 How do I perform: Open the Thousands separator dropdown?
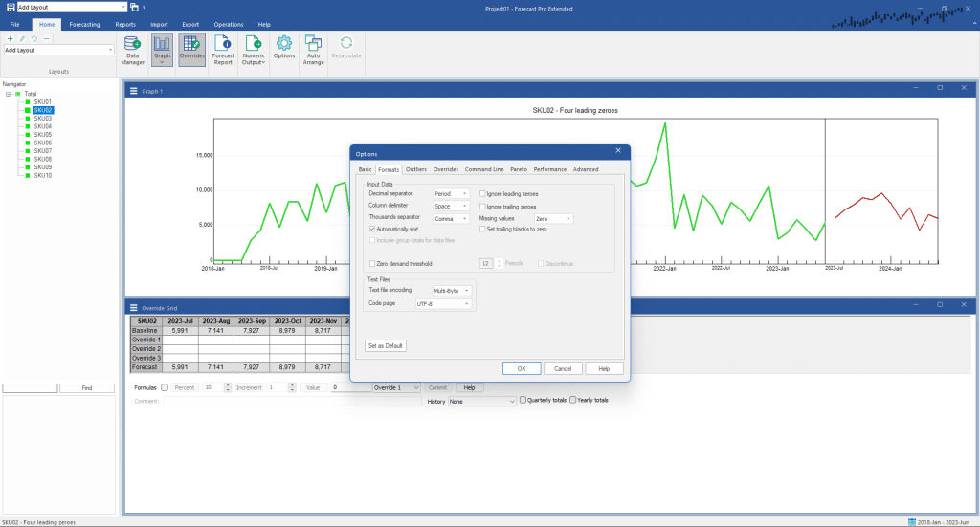451,218
